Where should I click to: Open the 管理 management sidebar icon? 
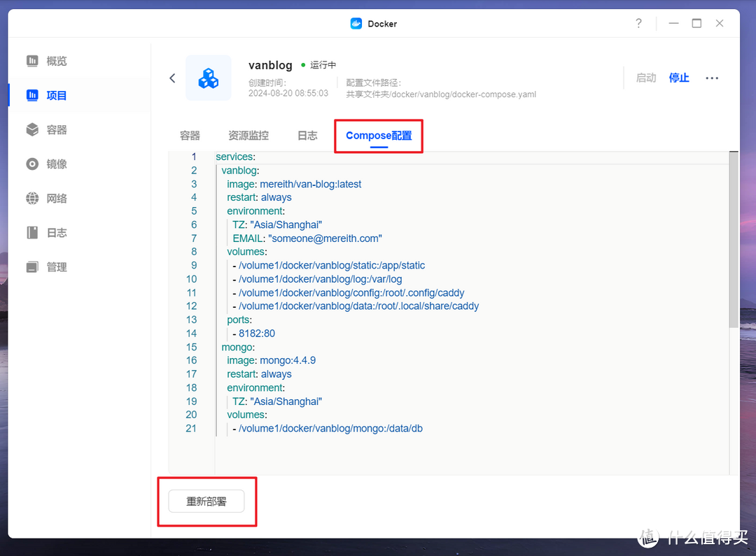click(x=33, y=266)
